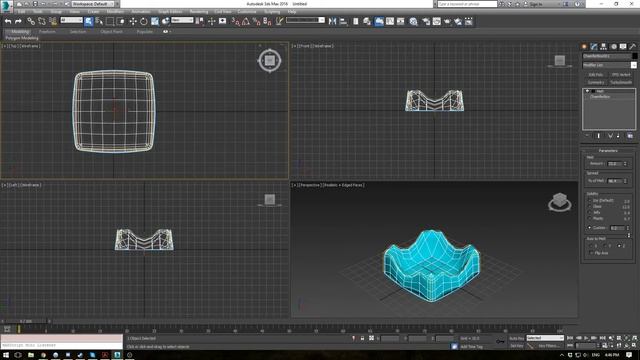Expand the Polygon Modeling panel
This screenshot has width=640, height=360.
click(22, 38)
